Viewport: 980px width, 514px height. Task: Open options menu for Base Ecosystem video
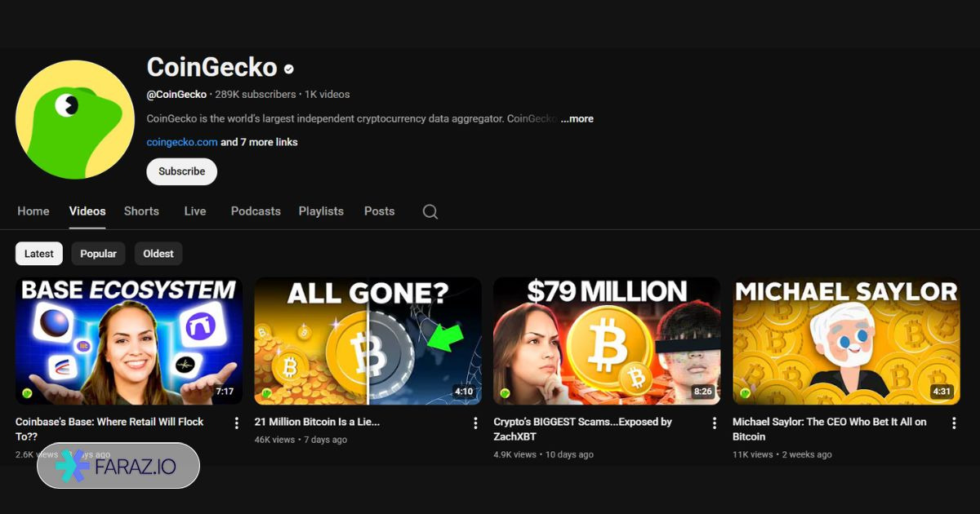coord(237,423)
